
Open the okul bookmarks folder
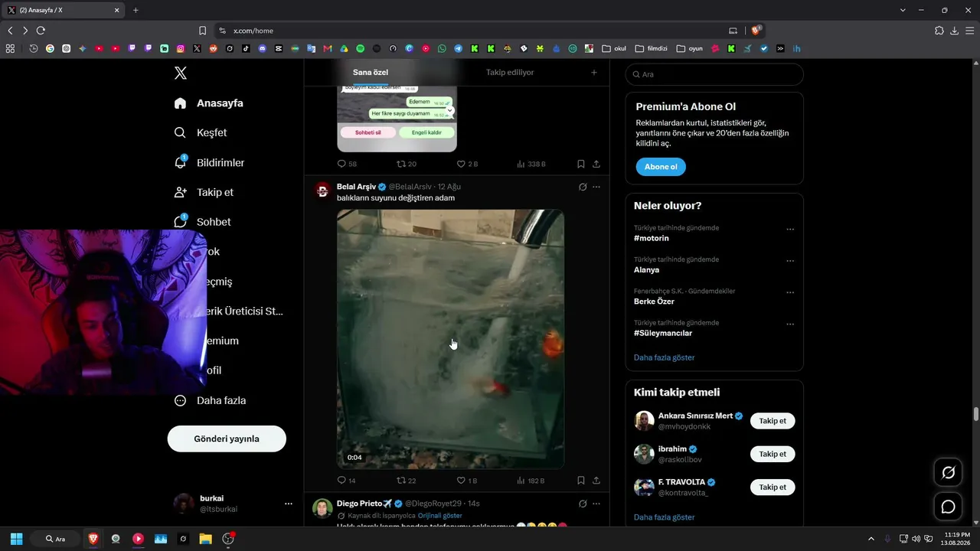(x=614, y=48)
